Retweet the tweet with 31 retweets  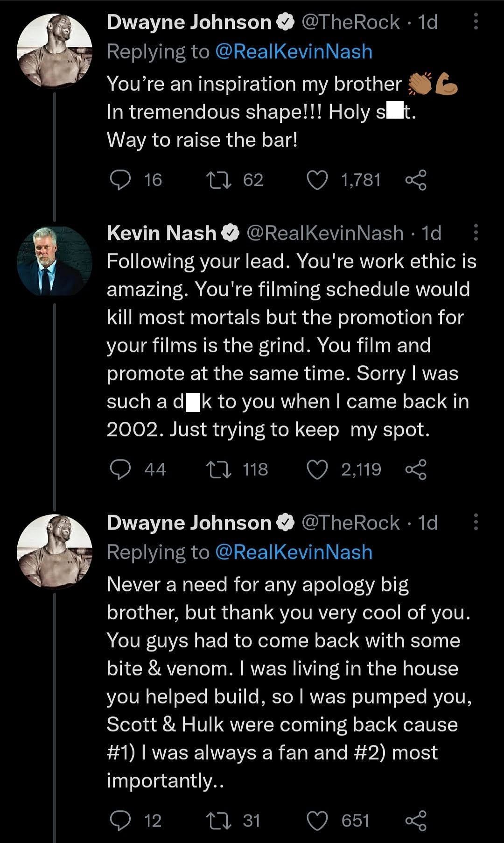[219, 821]
